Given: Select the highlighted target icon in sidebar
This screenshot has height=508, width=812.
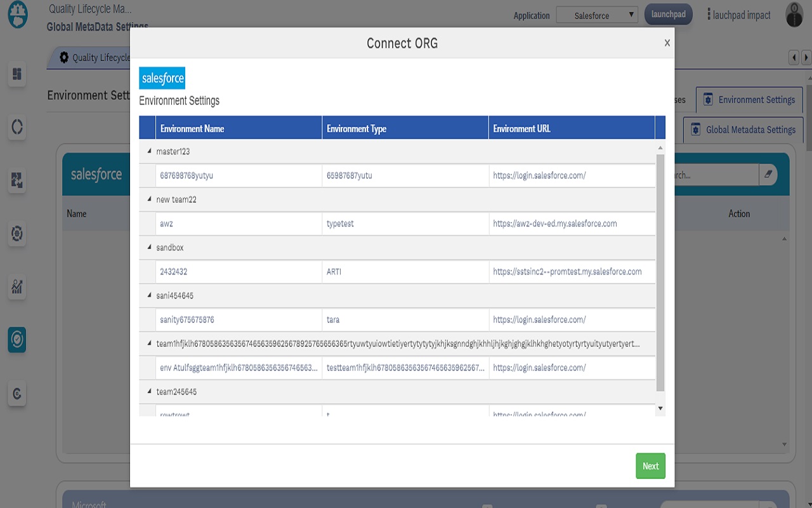Looking at the screenshot, I should 17,340.
